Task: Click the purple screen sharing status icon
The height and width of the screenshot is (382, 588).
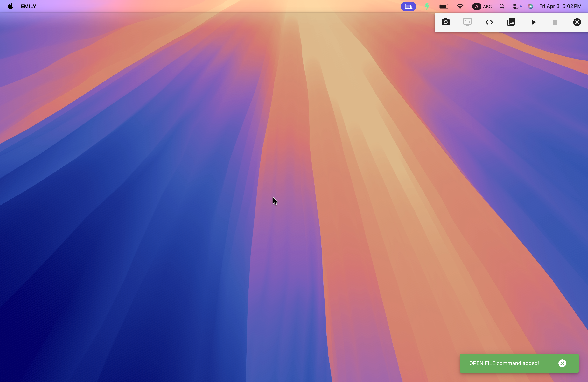Action: 408,6
